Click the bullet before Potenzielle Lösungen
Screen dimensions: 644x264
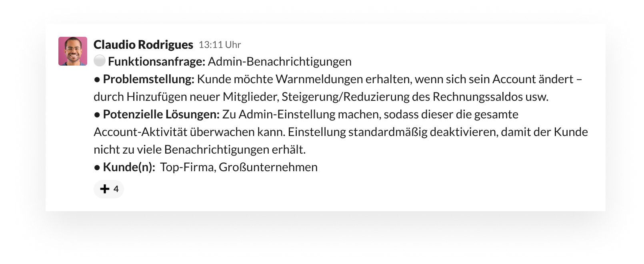click(x=97, y=115)
